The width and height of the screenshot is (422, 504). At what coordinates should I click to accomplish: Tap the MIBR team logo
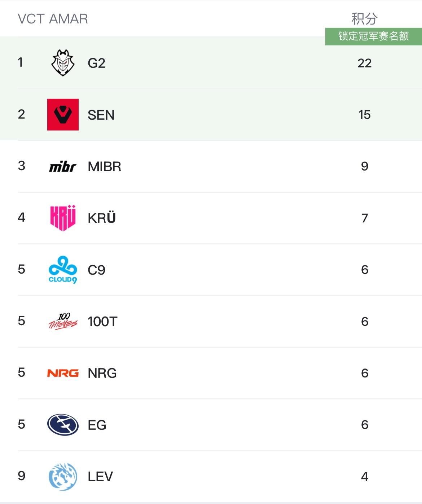63,167
